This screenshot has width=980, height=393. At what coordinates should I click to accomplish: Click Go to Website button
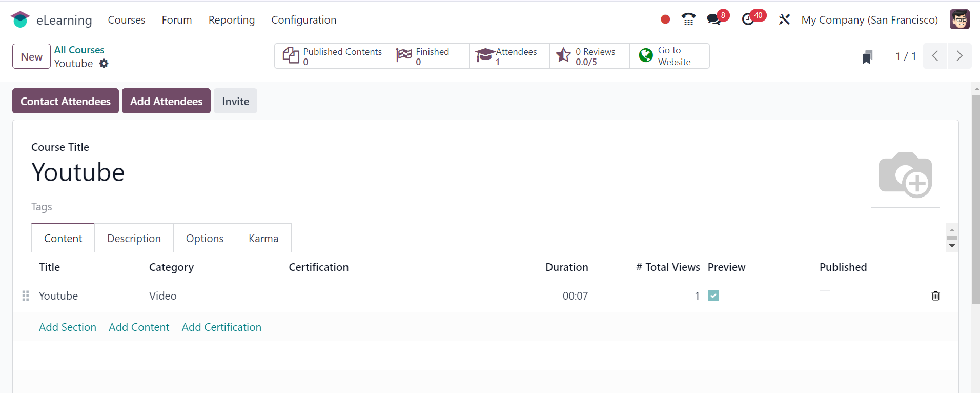669,56
